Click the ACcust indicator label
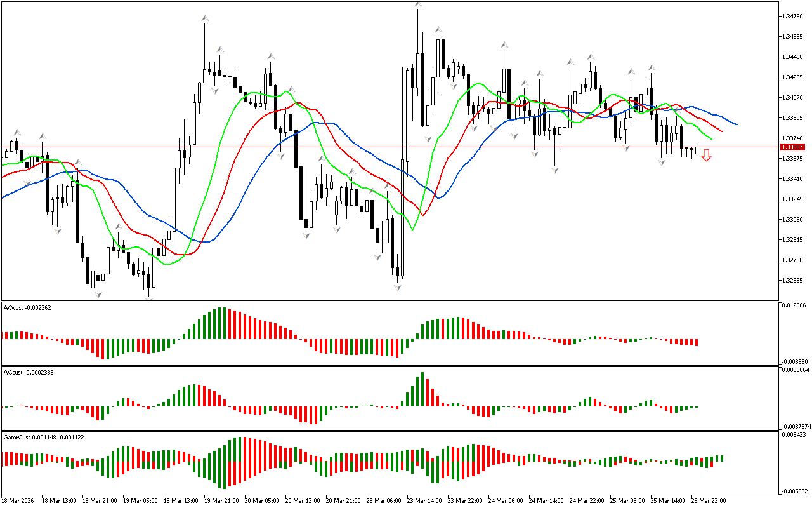812x508 pixels. pyautogui.click(x=29, y=372)
